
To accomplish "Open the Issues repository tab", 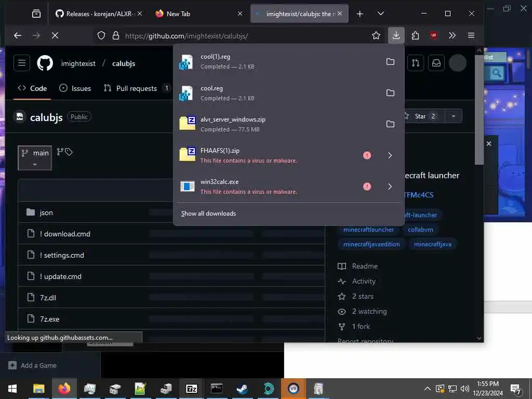I will 75,88.
